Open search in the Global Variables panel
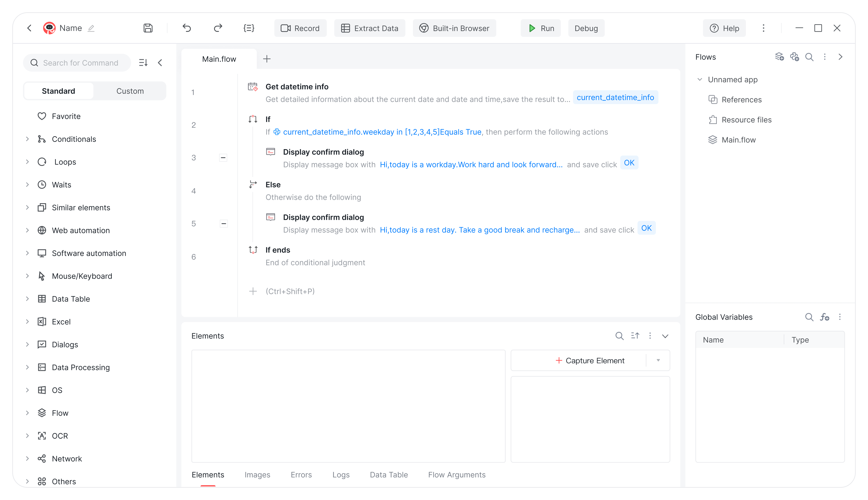The width and height of the screenshot is (868, 500). point(809,317)
